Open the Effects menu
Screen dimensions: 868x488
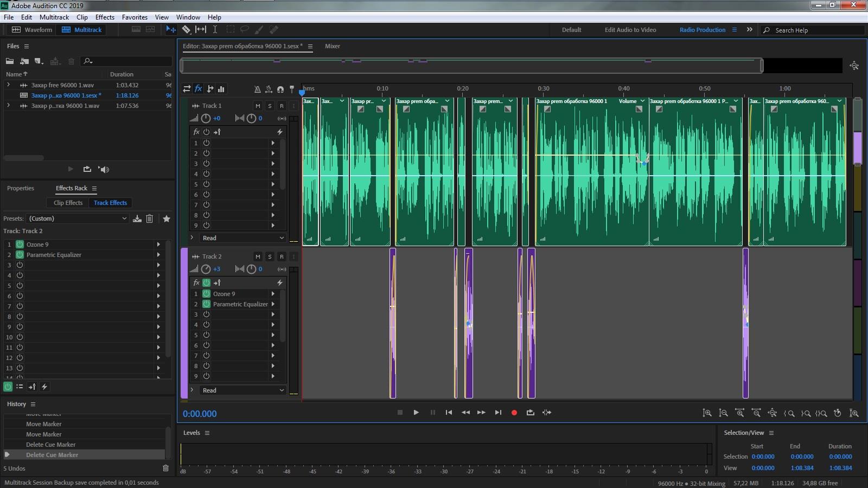click(x=105, y=17)
